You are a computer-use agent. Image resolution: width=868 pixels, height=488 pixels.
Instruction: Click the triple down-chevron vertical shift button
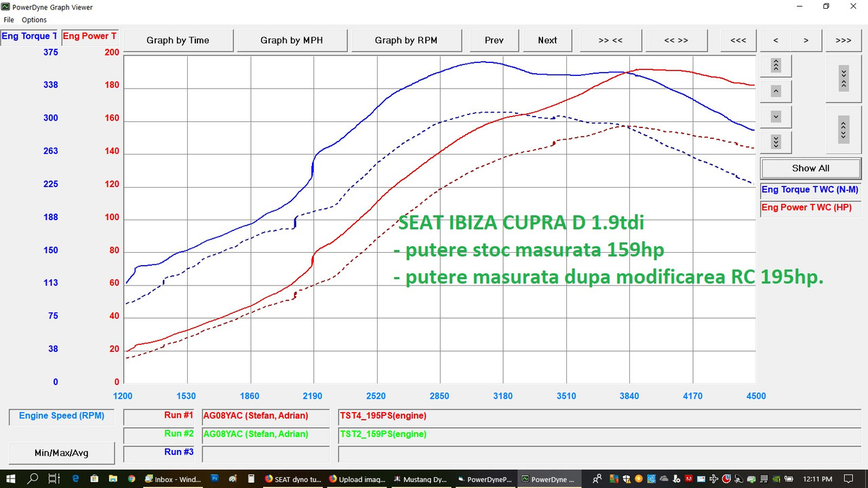click(776, 142)
